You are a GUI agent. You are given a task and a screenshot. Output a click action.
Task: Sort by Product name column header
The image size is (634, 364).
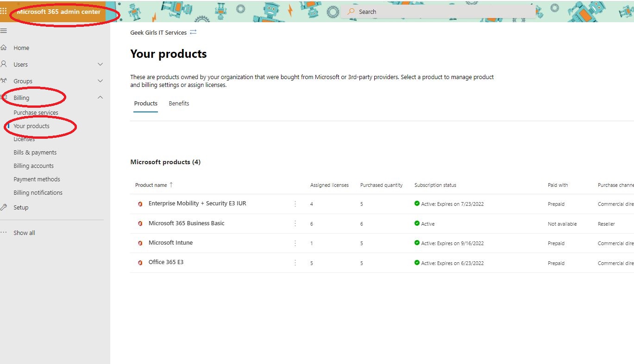[151, 185]
